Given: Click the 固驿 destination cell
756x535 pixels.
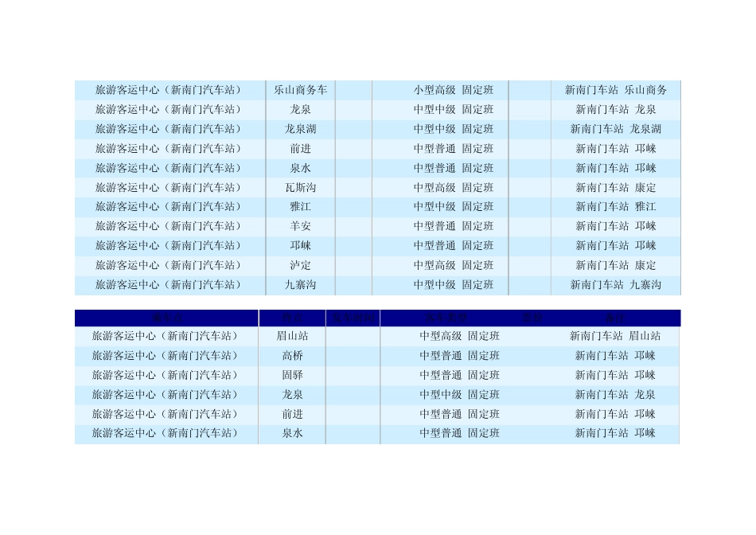Looking at the screenshot, I should pyautogui.click(x=292, y=375).
